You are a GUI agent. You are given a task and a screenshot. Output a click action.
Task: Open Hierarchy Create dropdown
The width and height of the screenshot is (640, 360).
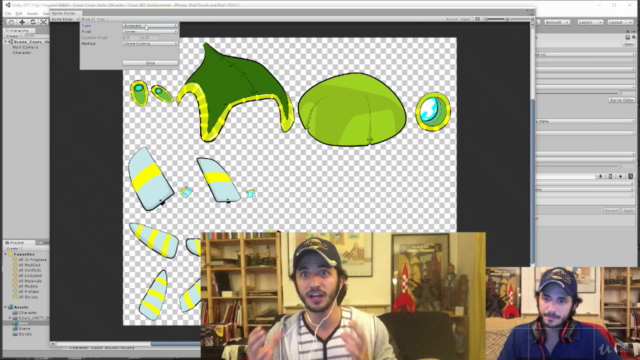(13, 36)
